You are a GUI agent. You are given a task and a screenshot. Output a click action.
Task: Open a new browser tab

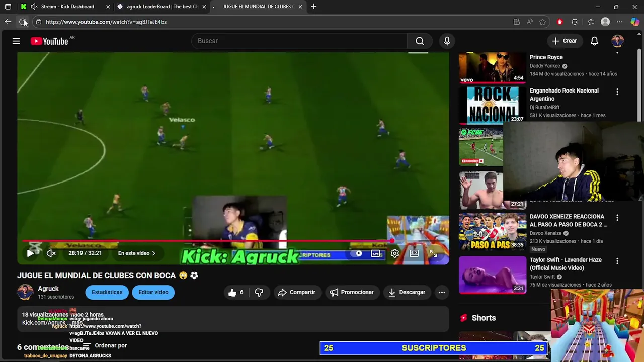point(314,7)
